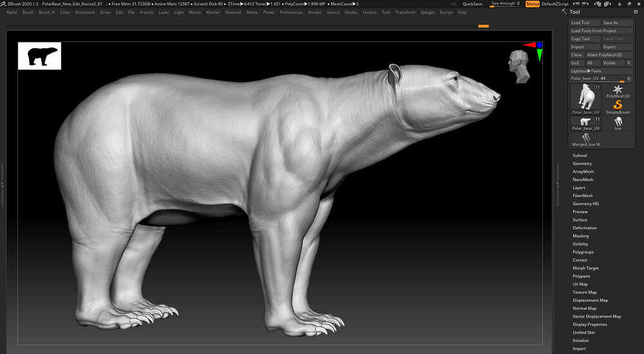Screen dimensions: 644x354
Task: Click the GoZ button
Action: (576, 63)
